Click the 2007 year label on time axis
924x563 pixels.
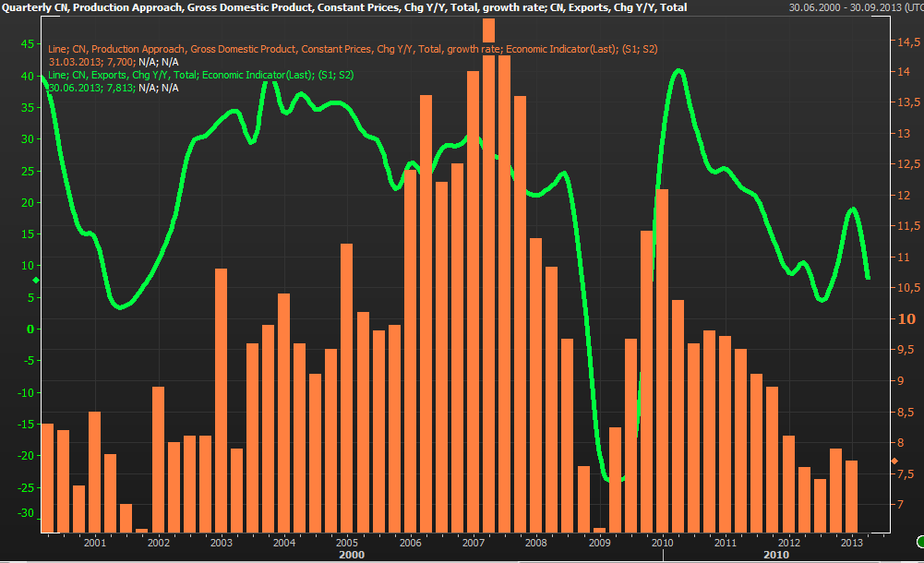tap(474, 542)
